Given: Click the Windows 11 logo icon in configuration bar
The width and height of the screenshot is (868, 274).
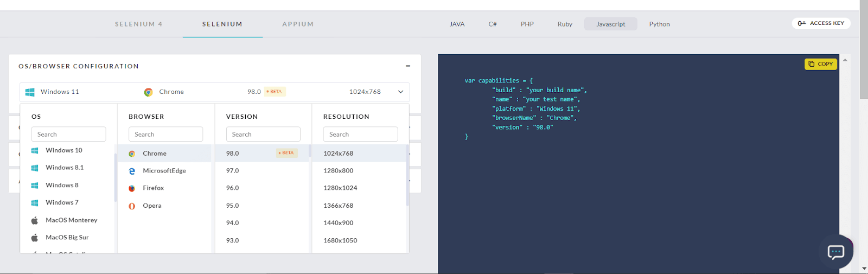Looking at the screenshot, I should pos(30,92).
